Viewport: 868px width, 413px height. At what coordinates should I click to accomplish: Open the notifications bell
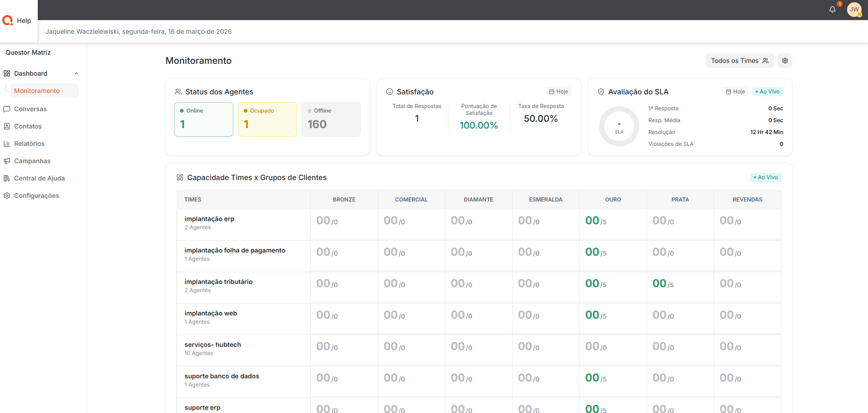[832, 10]
